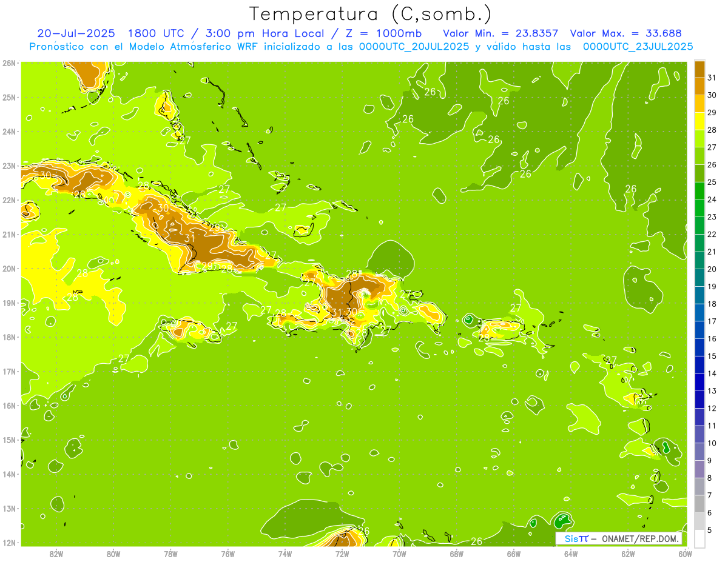
Task: Pick the blue swatch between legend labels 15 and 16
Action: click(x=699, y=347)
